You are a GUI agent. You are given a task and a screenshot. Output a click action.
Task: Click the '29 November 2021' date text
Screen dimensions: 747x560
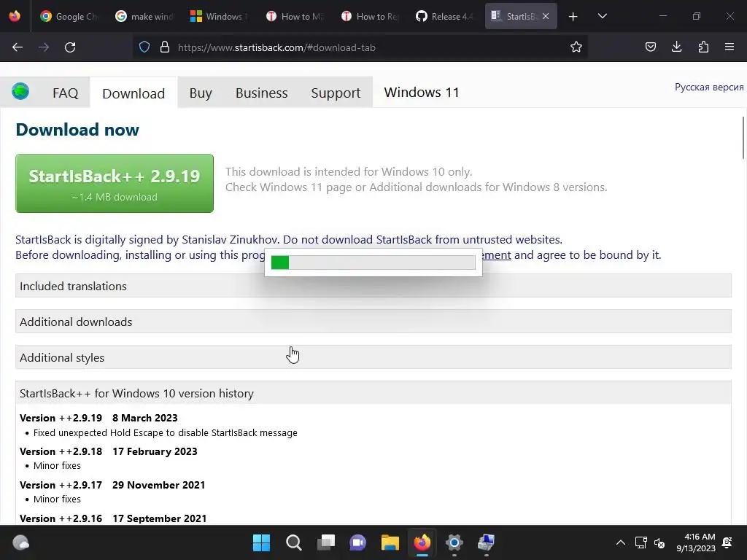click(x=158, y=485)
